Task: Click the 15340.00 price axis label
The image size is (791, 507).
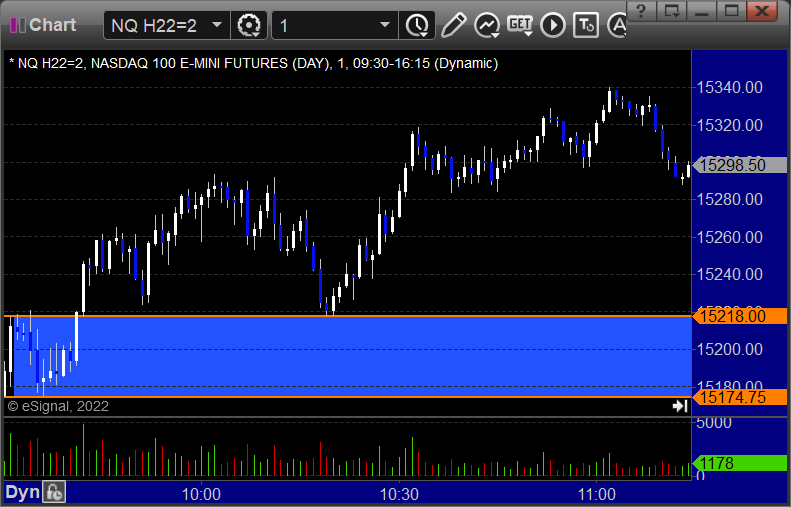Action: (x=729, y=87)
